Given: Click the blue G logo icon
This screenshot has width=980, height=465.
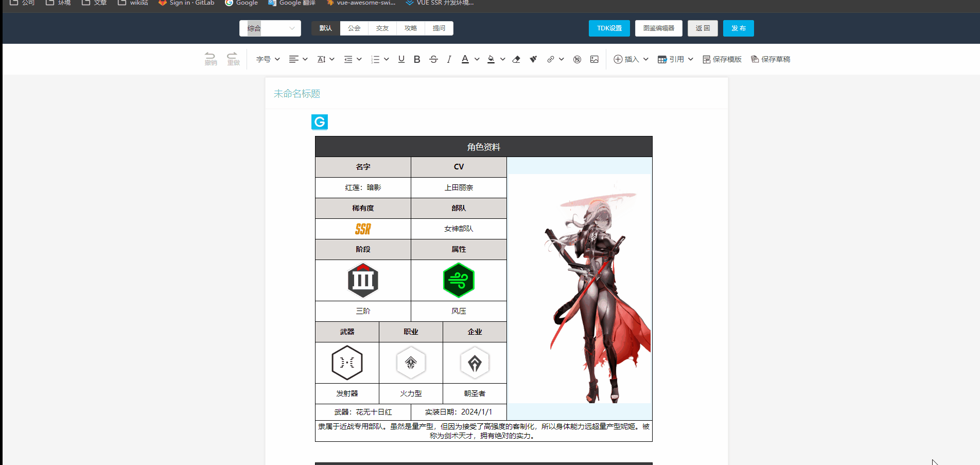Looking at the screenshot, I should pyautogui.click(x=320, y=122).
